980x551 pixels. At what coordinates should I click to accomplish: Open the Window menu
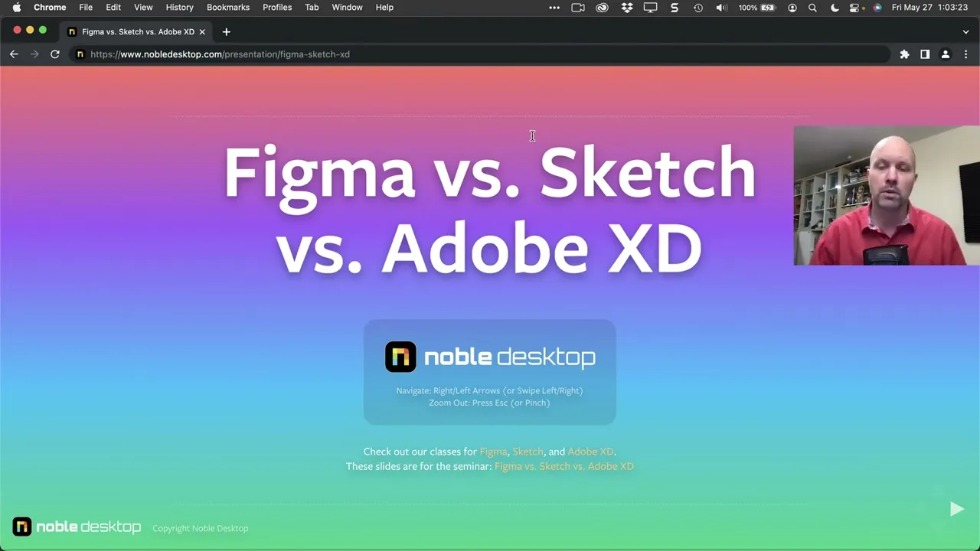pos(347,8)
